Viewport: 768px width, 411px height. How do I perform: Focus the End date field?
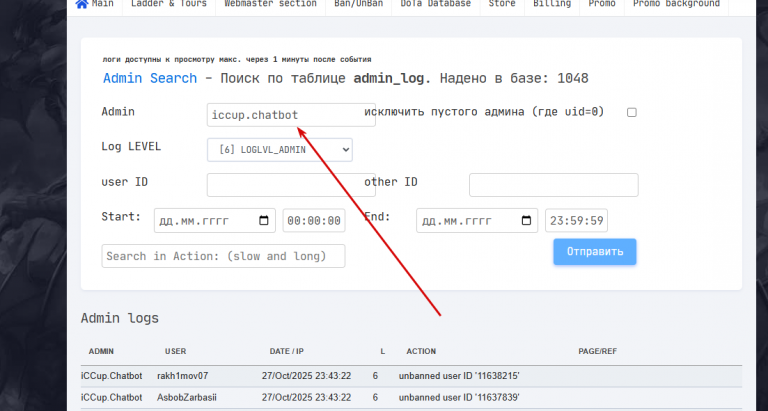tap(477, 220)
